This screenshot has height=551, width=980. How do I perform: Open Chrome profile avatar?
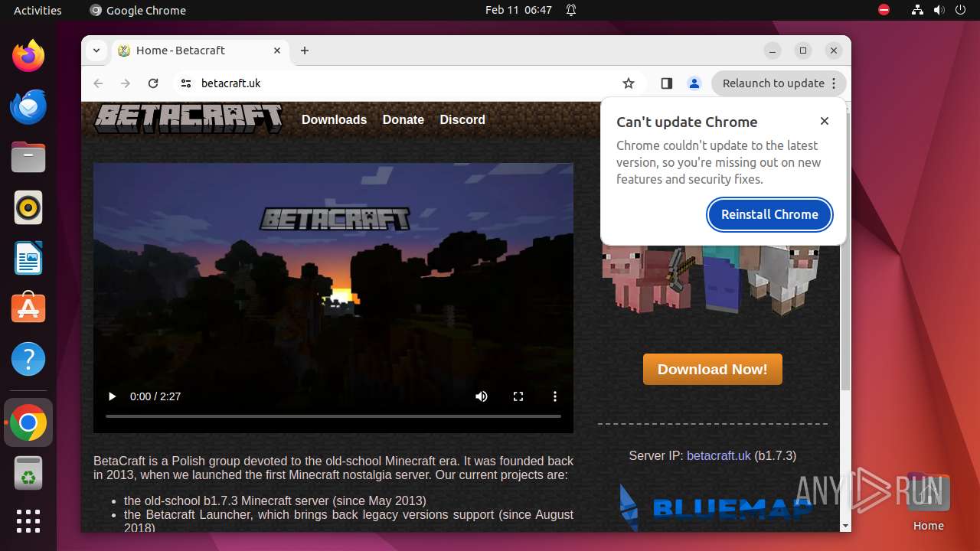(694, 83)
